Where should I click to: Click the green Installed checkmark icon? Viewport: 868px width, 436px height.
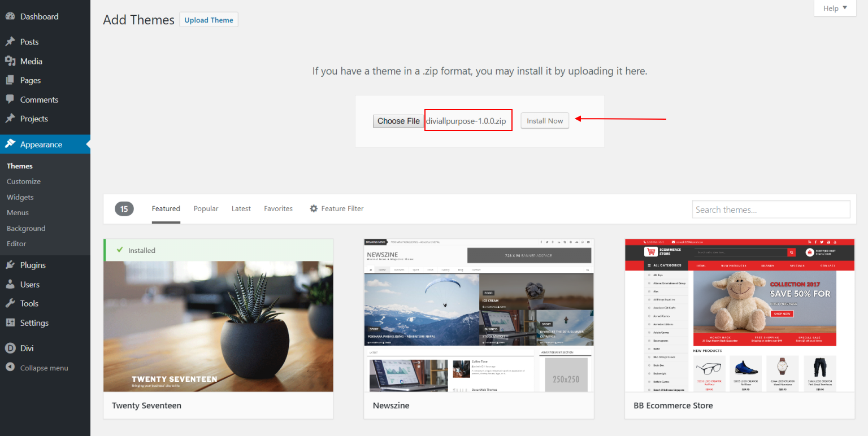[119, 250]
